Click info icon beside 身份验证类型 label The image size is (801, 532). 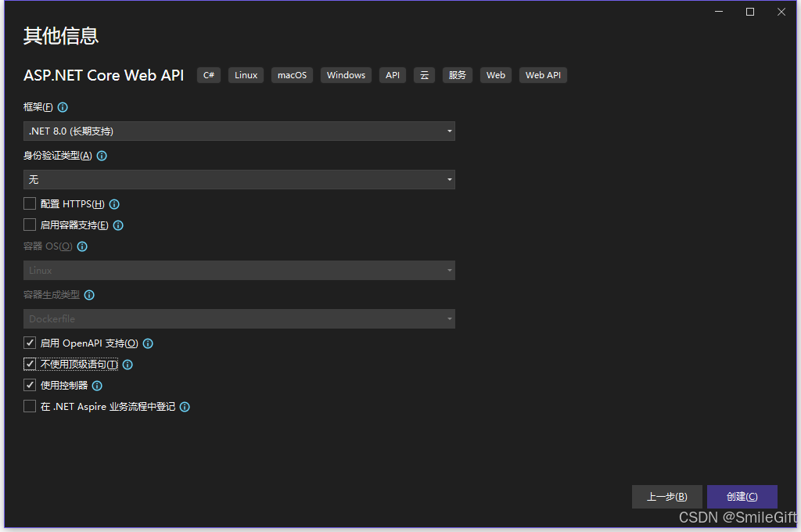(x=102, y=156)
